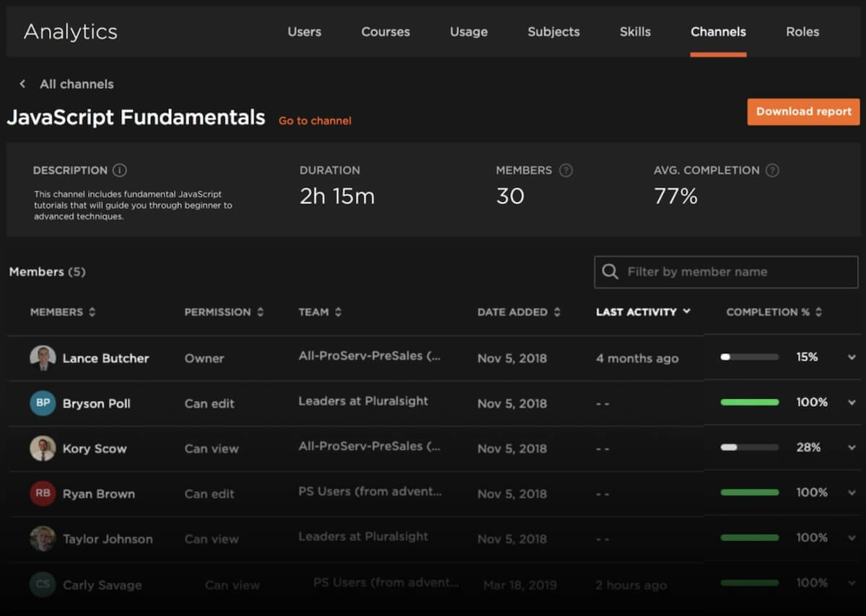
Task: Follow the Go to channel link
Action: pos(315,121)
